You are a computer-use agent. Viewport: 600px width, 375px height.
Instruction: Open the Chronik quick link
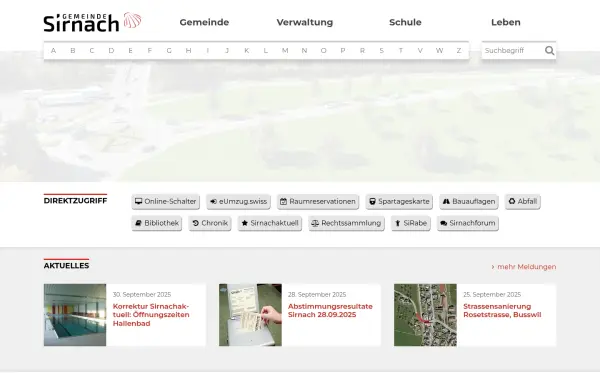210,223
